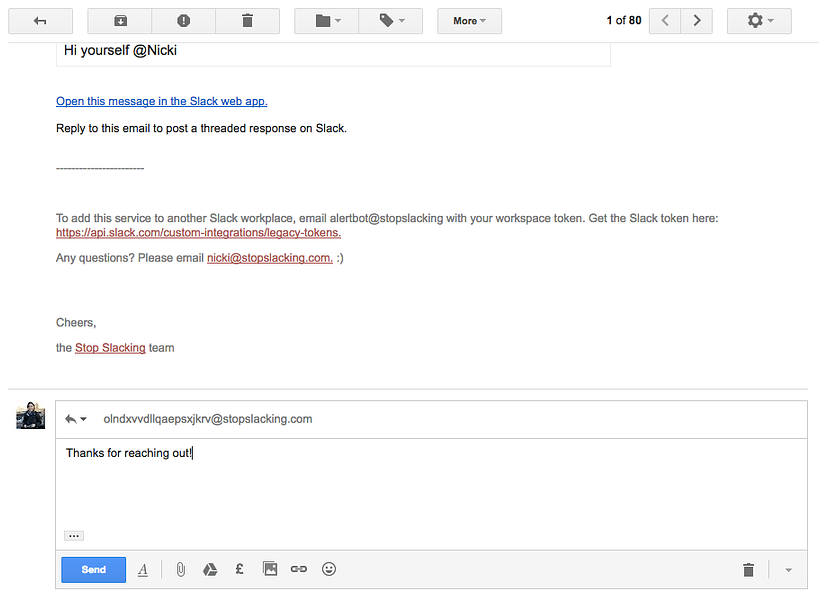
Task: Open text formatting options
Action: [x=143, y=570]
